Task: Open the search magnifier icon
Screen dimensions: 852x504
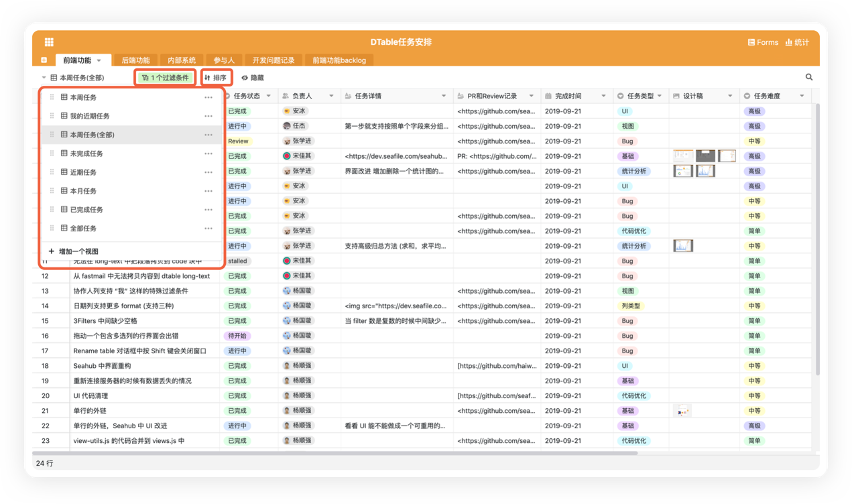Action: tap(809, 77)
